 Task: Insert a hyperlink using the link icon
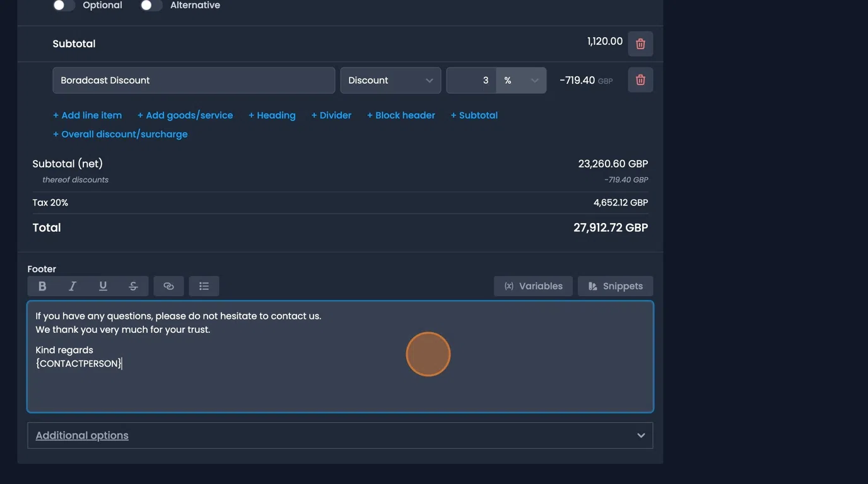(168, 285)
